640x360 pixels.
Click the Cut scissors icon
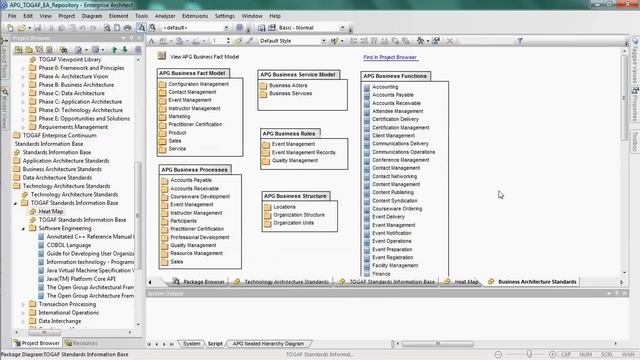tap(51, 28)
